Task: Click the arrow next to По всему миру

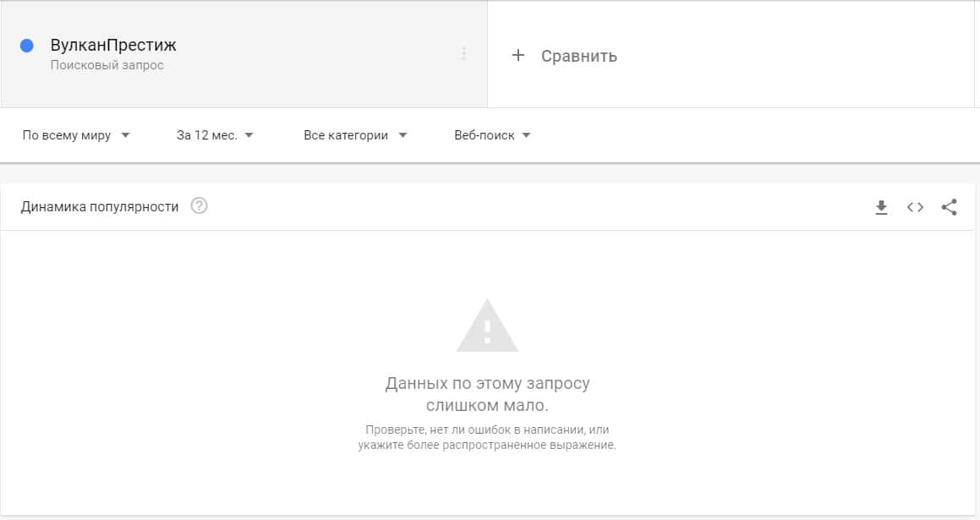Action: (125, 135)
